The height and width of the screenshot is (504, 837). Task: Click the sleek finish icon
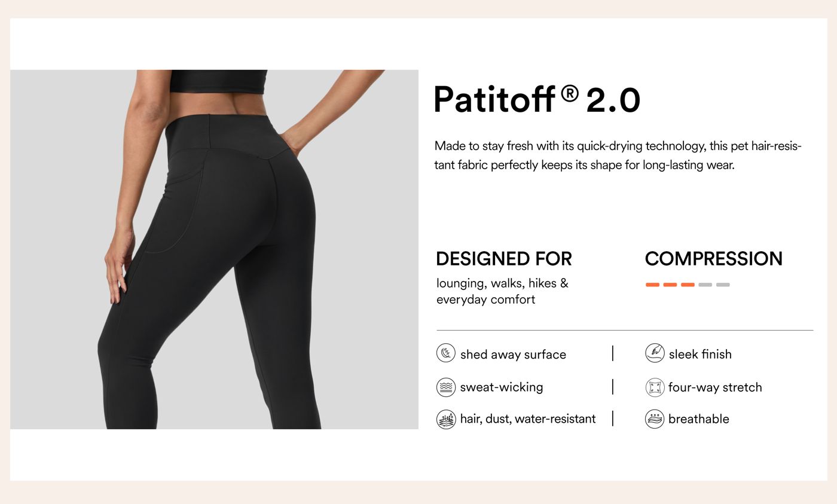[x=655, y=353]
